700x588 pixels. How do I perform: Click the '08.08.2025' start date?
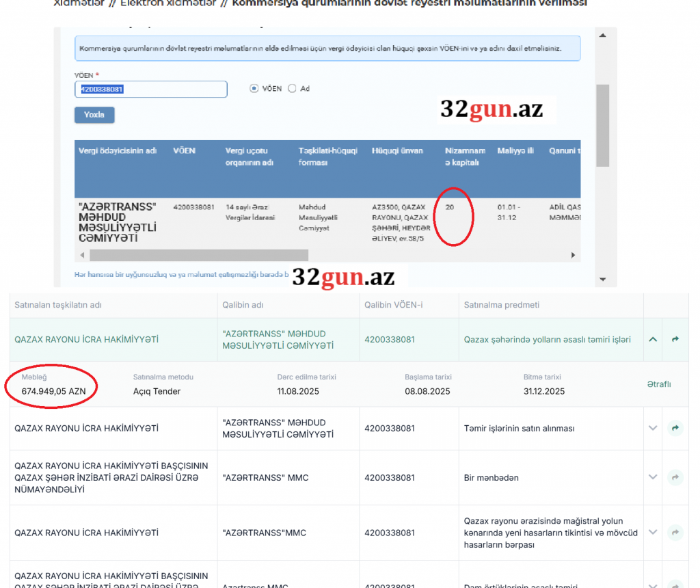427,392
